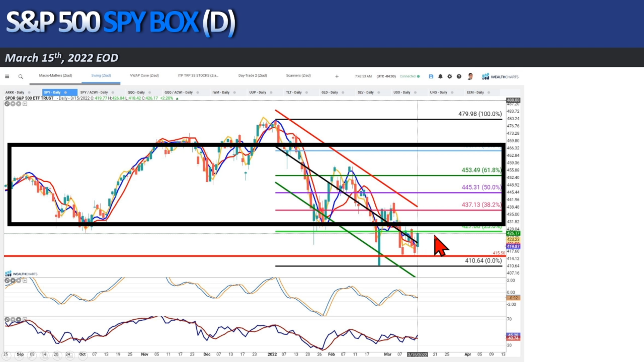The image size is (644, 362).
Task: Move the SPY price panel down
Action: tap(13, 104)
